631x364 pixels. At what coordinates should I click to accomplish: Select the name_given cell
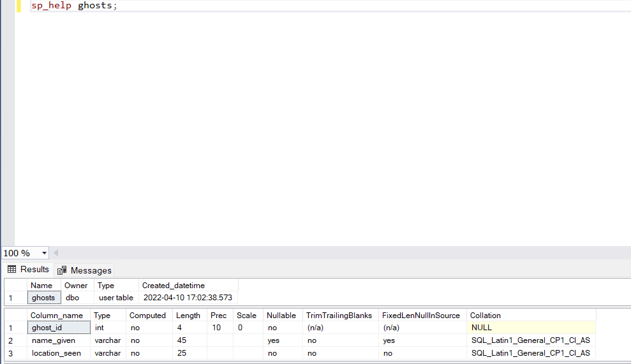pos(59,340)
